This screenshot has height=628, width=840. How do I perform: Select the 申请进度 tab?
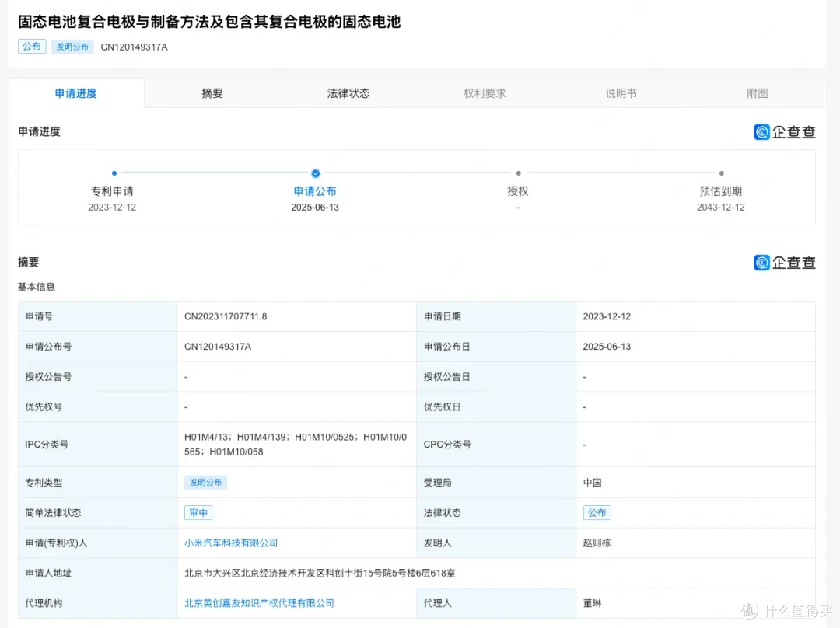75,93
